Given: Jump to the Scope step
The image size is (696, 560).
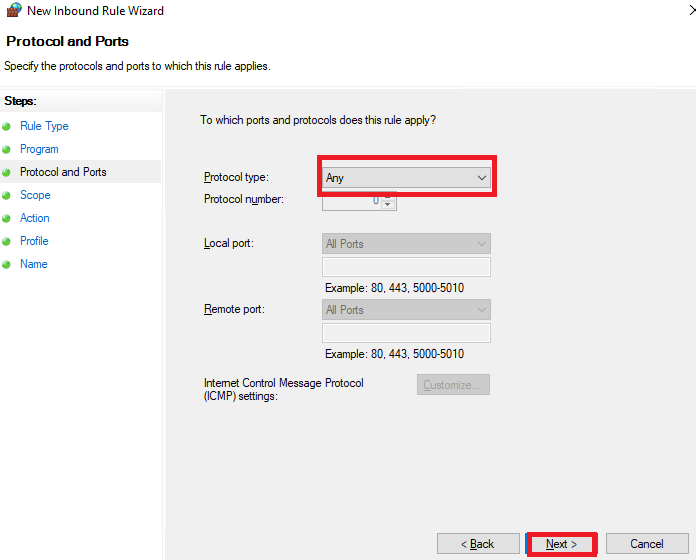Looking at the screenshot, I should [35, 195].
